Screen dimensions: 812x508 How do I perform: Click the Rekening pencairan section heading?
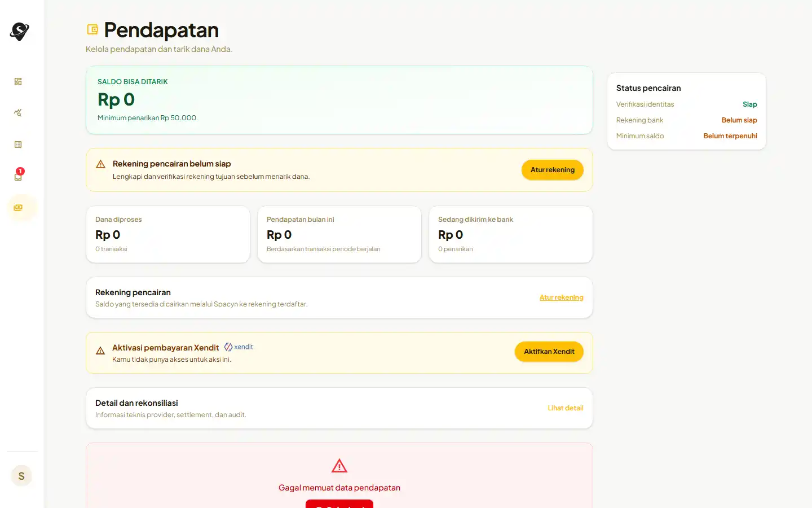pyautogui.click(x=133, y=292)
